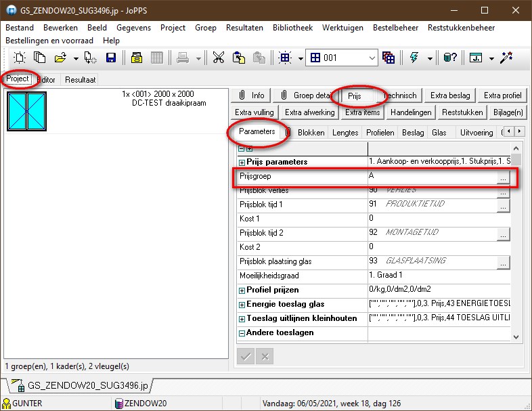The height and width of the screenshot is (411, 532).
Task: Click the Groep detail button
Action: click(x=307, y=95)
